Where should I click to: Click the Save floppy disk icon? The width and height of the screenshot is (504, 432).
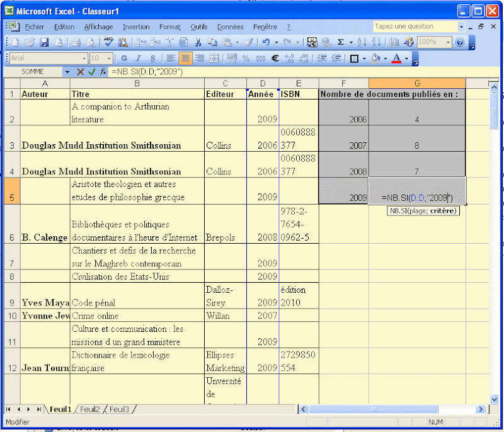tap(44, 42)
